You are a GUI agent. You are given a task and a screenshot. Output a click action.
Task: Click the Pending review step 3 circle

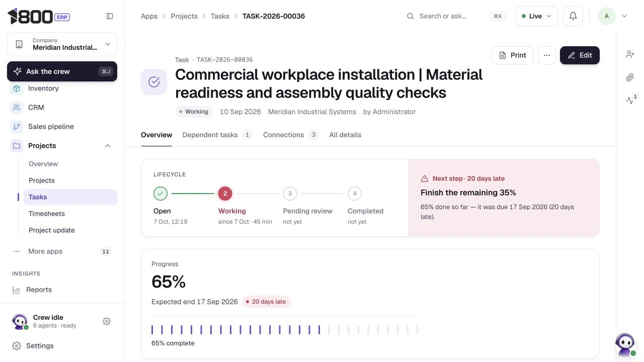point(290,193)
